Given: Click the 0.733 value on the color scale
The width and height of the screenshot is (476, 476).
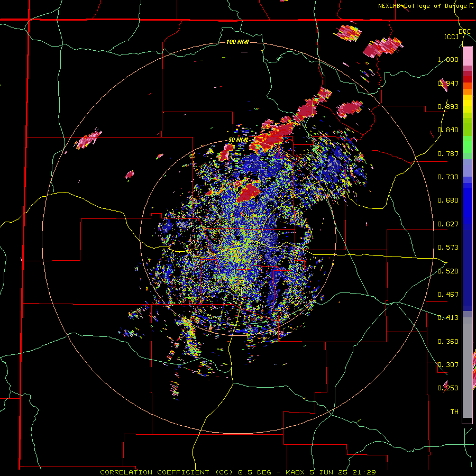Looking at the screenshot, I should 448,177.
